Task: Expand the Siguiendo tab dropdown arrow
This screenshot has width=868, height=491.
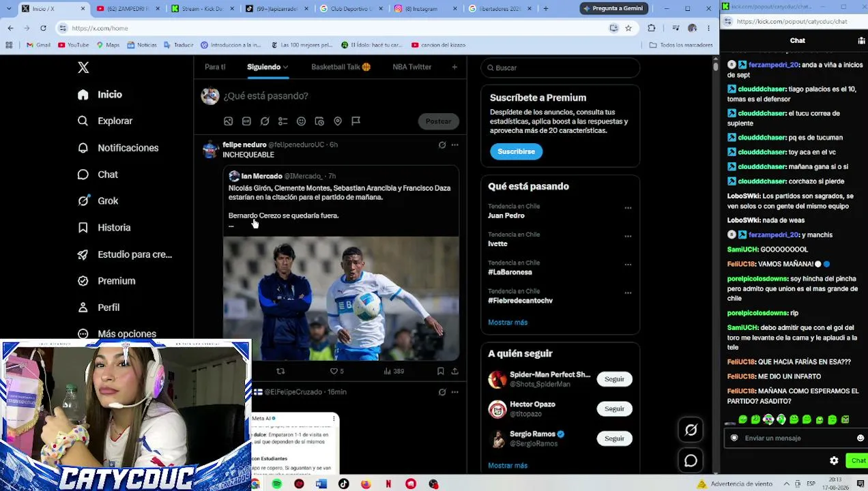Action: 285,67
